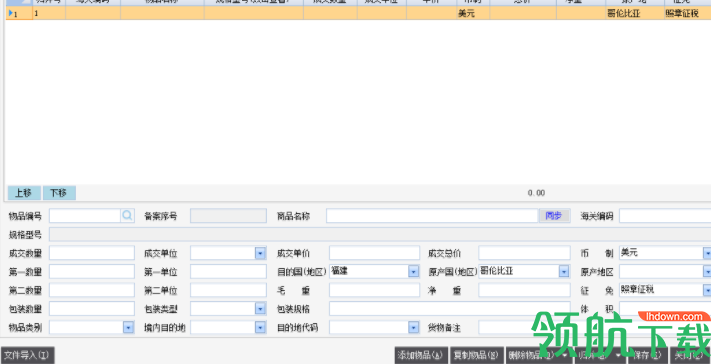Click the 文件导入(I) button
711x364 pixels.
[x=28, y=355]
